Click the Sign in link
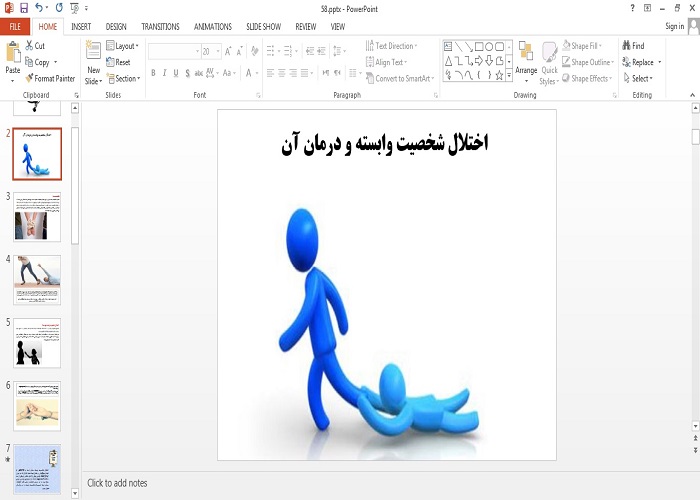This screenshot has width=700, height=500. (x=674, y=26)
